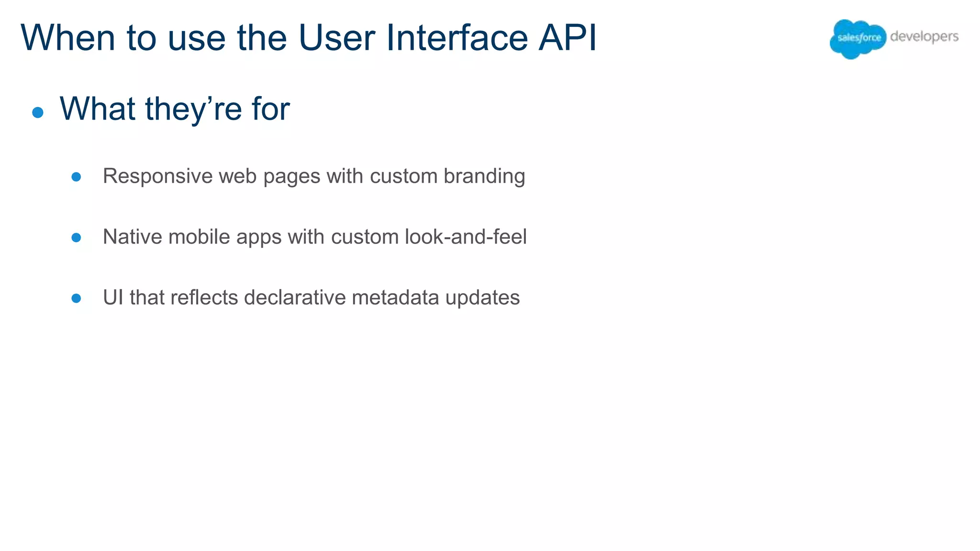
Task: Click the words 'declarative metadata'
Action: [341, 298]
